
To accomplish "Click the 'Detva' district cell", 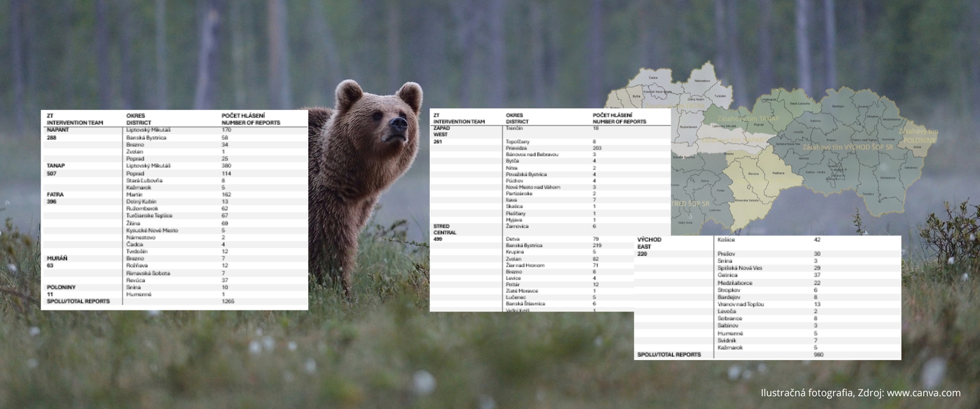I will tap(513, 239).
